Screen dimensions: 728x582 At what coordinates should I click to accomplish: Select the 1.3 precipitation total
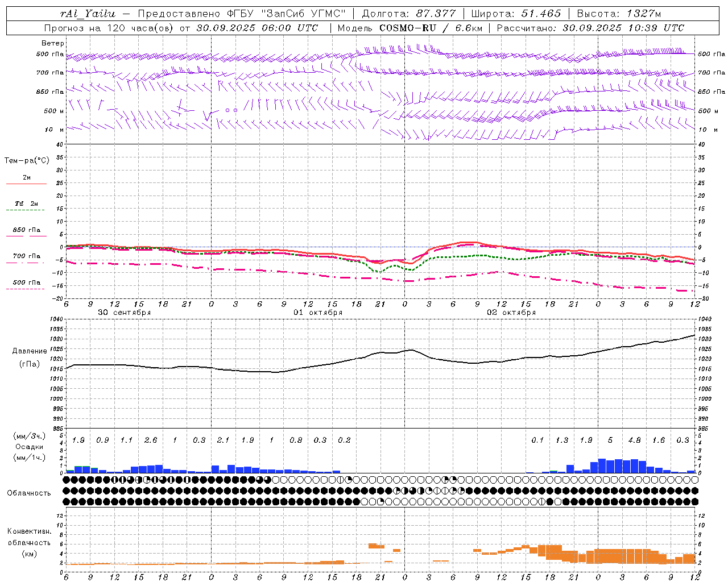click(562, 440)
